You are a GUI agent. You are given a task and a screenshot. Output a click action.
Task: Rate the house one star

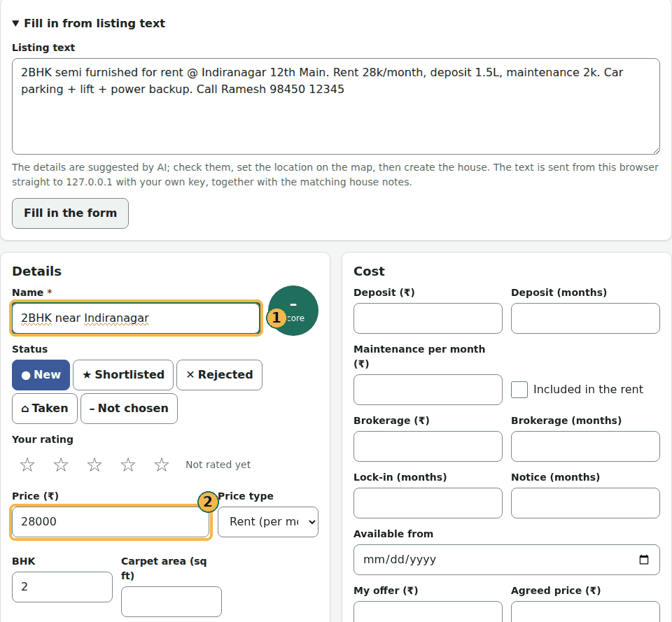pos(27,465)
